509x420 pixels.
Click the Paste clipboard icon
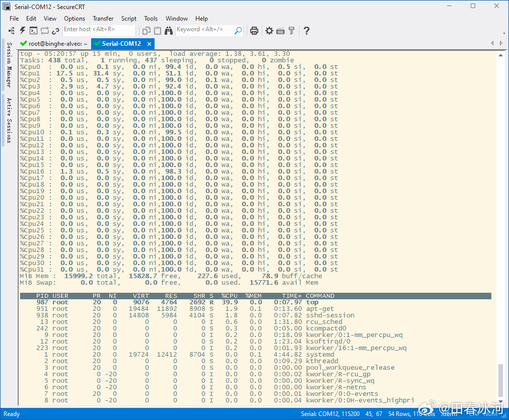pos(158,31)
